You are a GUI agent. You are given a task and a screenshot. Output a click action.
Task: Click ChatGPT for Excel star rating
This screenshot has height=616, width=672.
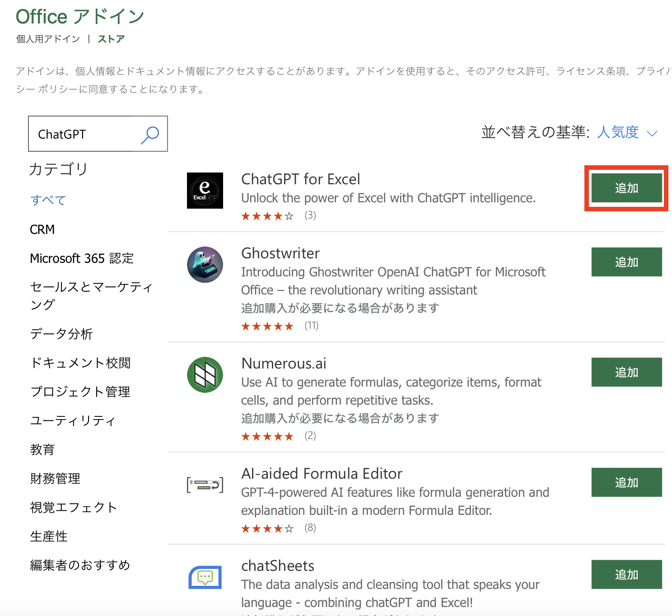click(267, 216)
